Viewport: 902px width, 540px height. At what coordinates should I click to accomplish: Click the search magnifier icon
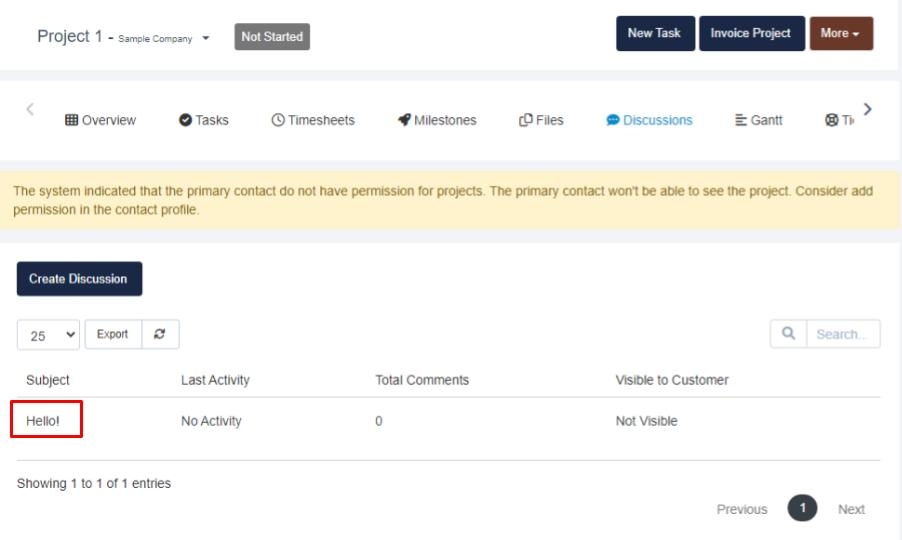(x=788, y=335)
